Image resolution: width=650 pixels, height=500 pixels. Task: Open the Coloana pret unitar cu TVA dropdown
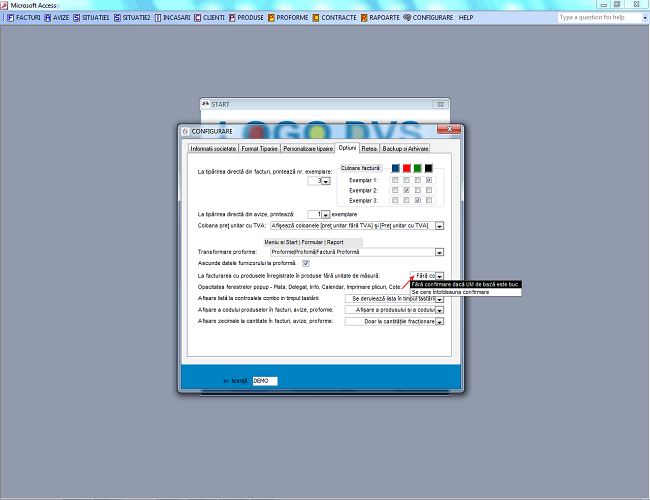[x=439, y=226]
